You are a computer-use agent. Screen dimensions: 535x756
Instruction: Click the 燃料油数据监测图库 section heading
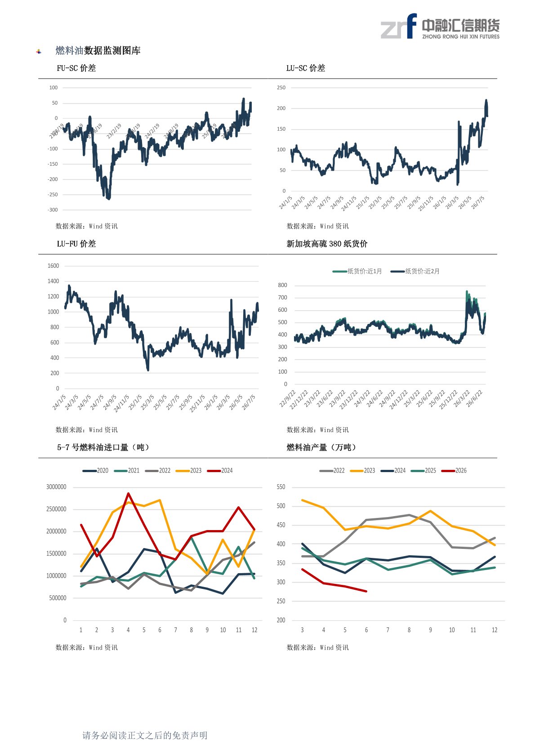click(98, 51)
